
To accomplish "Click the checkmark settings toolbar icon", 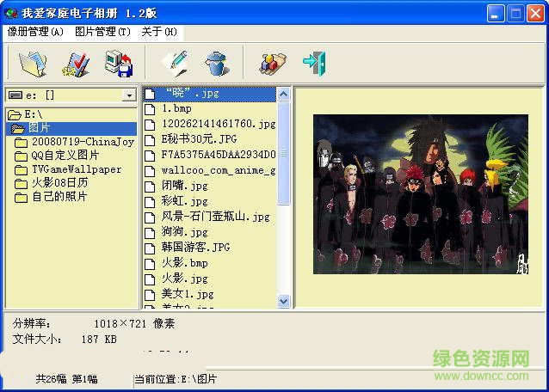I will pyautogui.click(x=76, y=64).
